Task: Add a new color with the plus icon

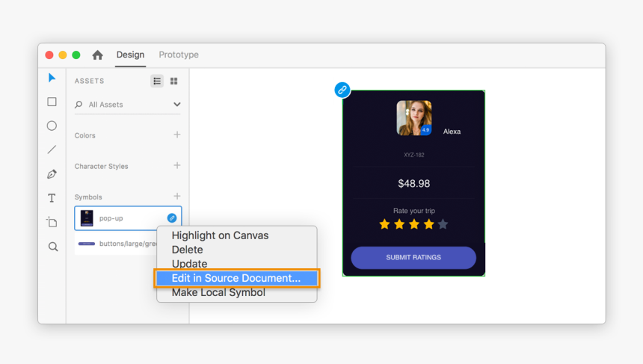Action: [x=176, y=135]
